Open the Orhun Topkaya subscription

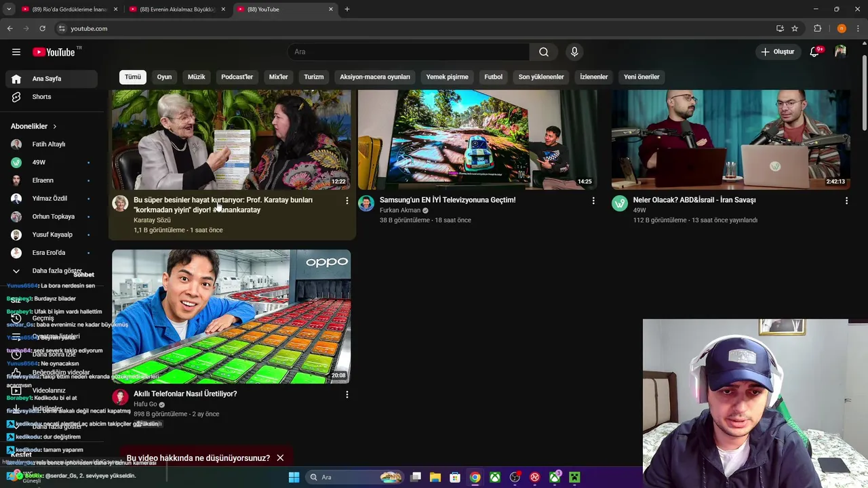tap(52, 217)
